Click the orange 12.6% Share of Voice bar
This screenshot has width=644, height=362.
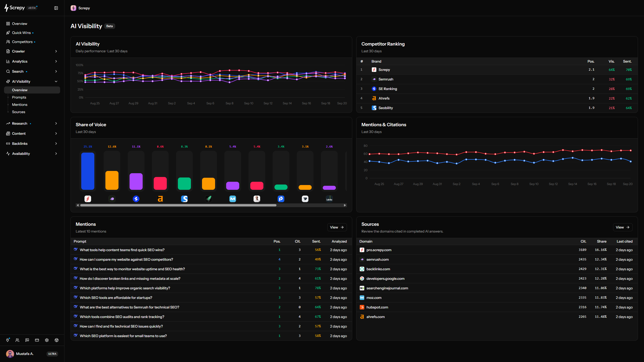click(112, 180)
